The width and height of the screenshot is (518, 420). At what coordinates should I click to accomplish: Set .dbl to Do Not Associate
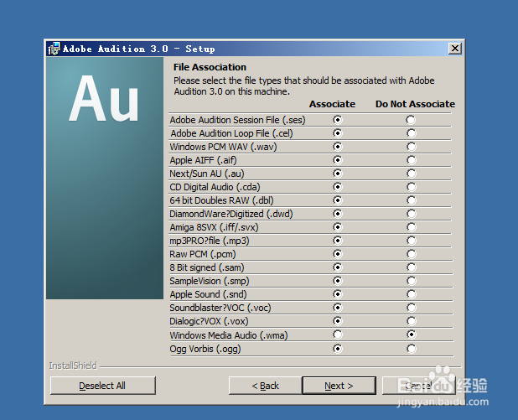tap(411, 200)
